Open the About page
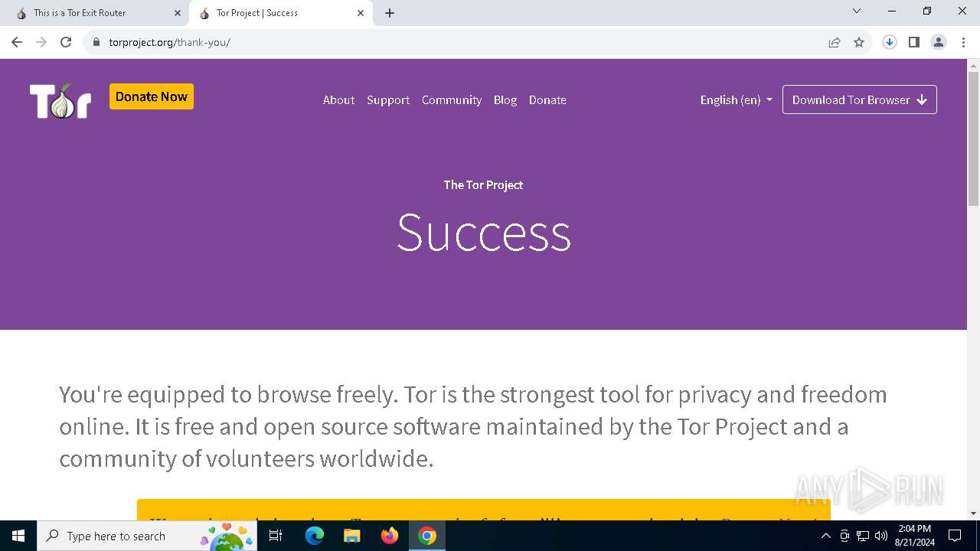 click(338, 99)
